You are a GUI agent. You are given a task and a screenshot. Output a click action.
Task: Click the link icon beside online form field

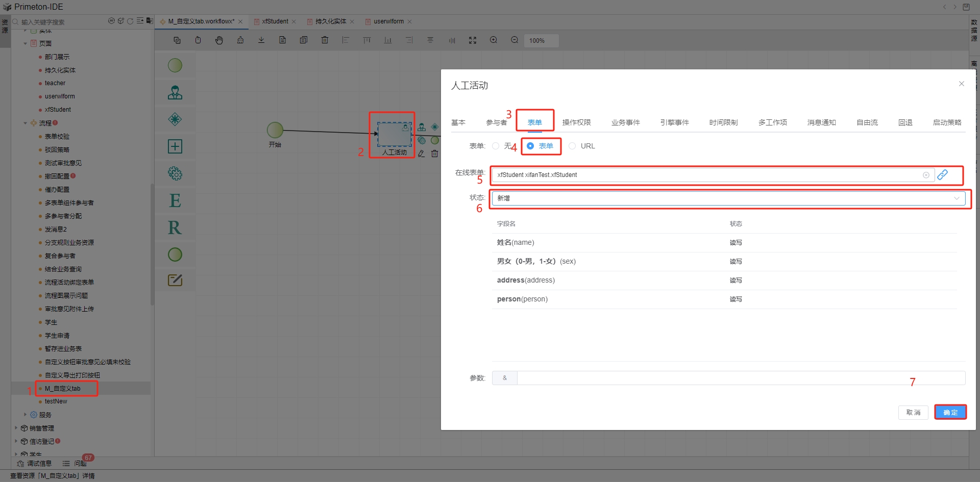pyautogui.click(x=942, y=175)
